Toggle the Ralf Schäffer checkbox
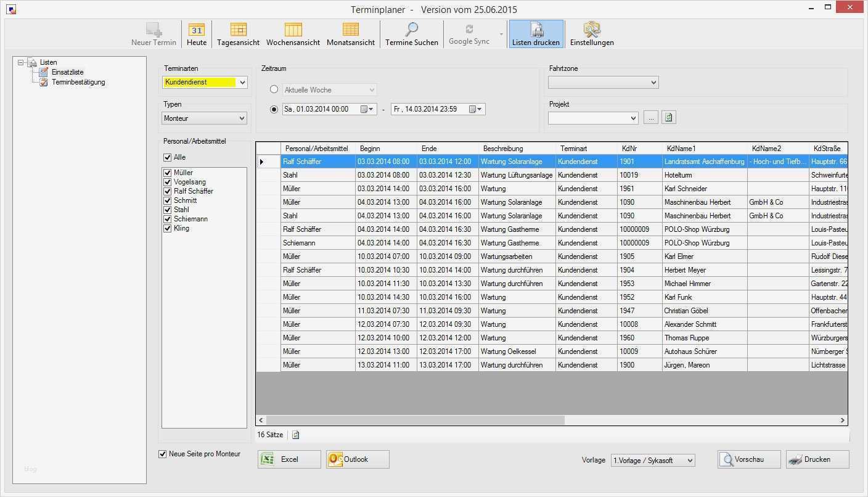Screen dimensions: 868x497 (167, 191)
